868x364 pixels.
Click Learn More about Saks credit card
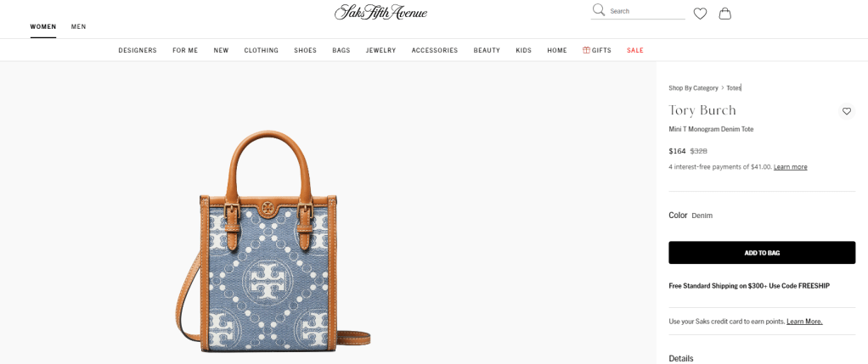[804, 322]
